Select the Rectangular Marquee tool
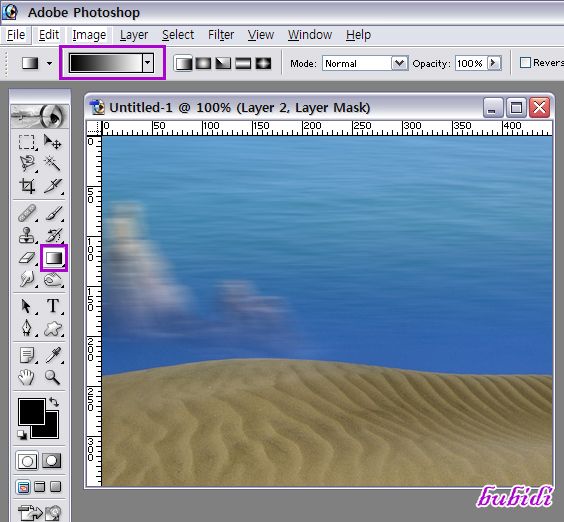The height and width of the screenshot is (522, 564). 27,142
